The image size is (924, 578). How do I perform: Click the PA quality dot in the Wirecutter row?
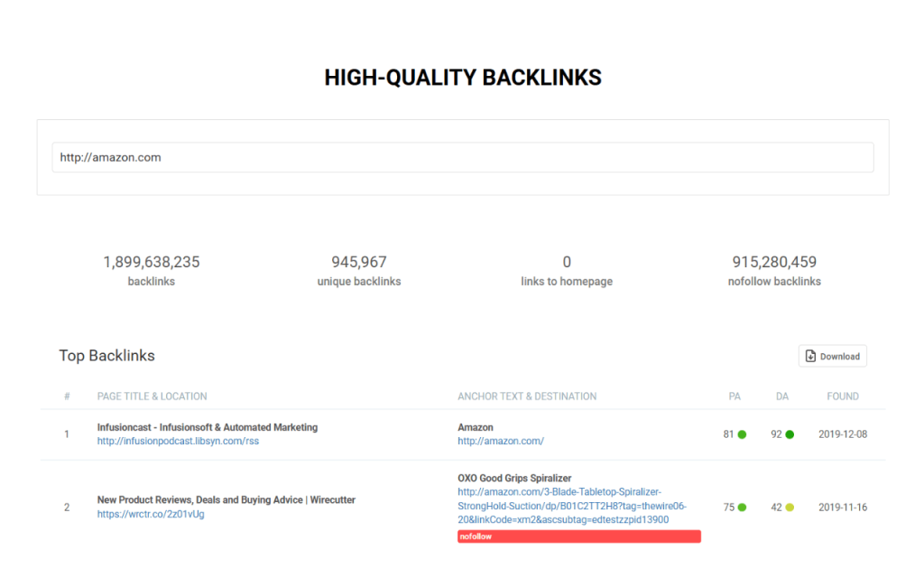coord(742,507)
